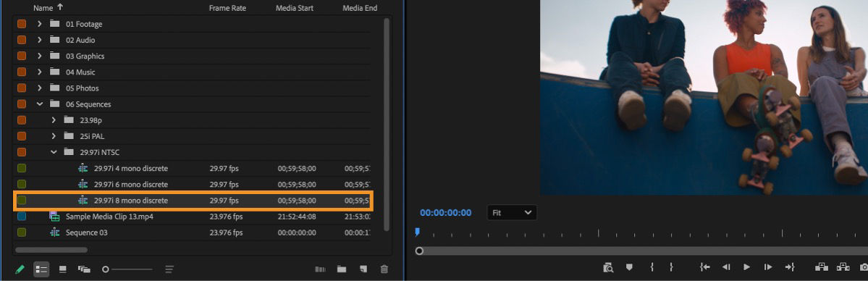Expand the 05 Photos bin

click(39, 88)
